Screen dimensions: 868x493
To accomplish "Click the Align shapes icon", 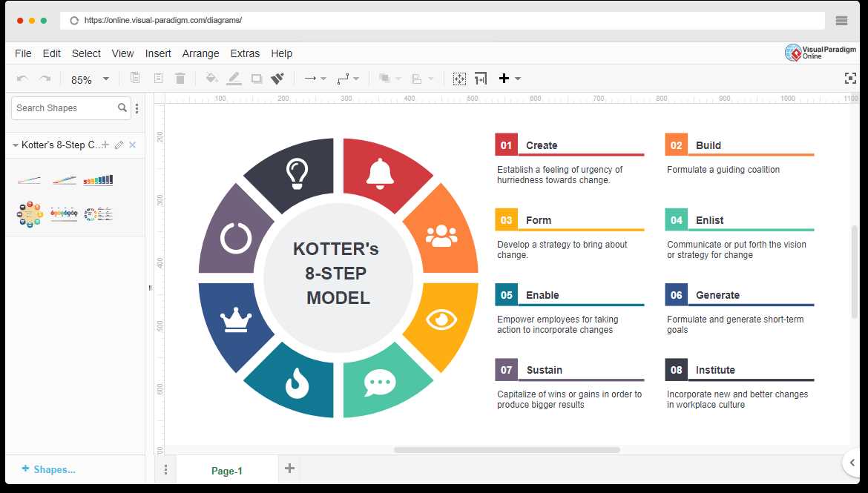I will [x=417, y=79].
